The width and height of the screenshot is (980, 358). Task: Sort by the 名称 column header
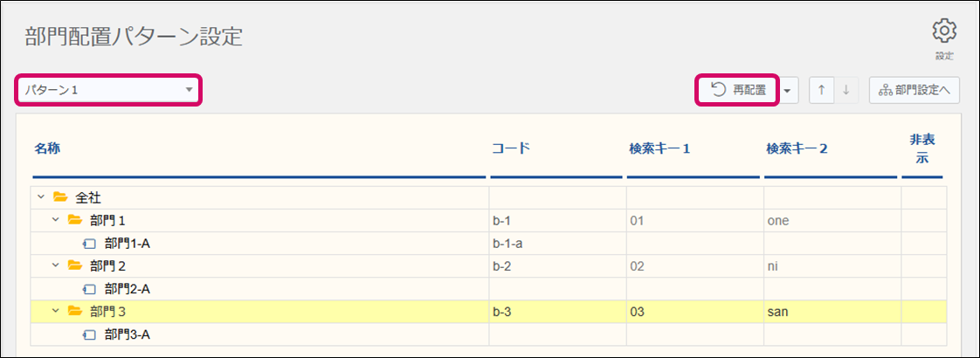tap(47, 148)
